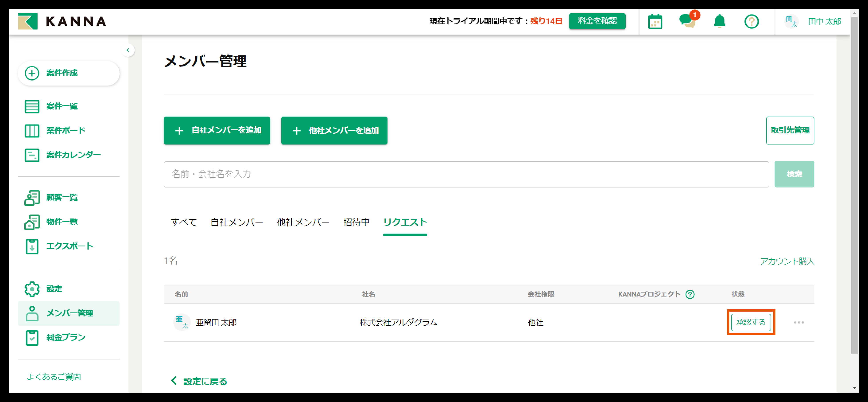Click the vertical scrollbar

(854, 185)
